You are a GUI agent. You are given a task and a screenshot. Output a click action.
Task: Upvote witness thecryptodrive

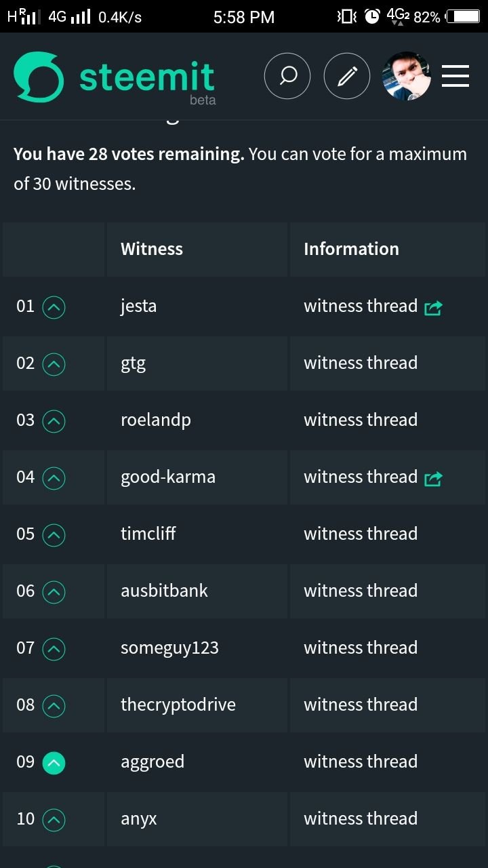(54, 707)
